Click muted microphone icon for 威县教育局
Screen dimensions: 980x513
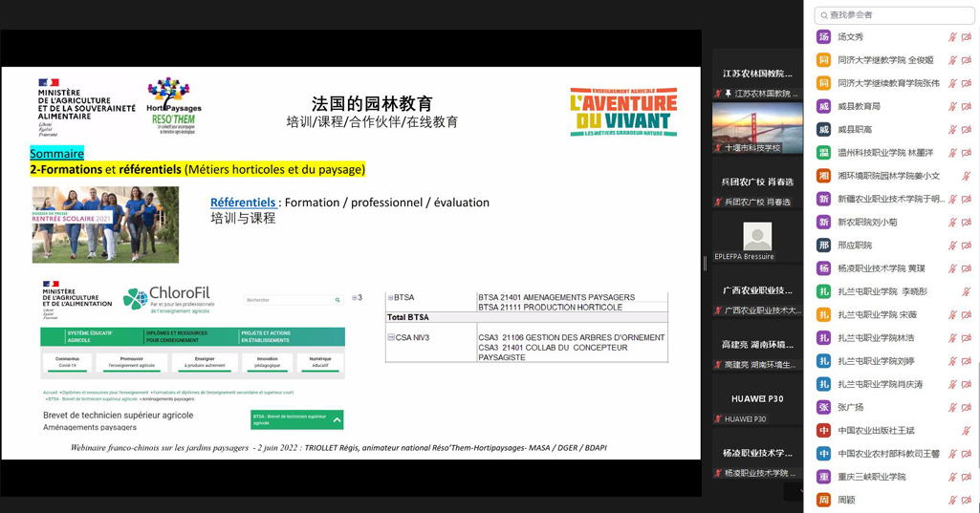[952, 106]
